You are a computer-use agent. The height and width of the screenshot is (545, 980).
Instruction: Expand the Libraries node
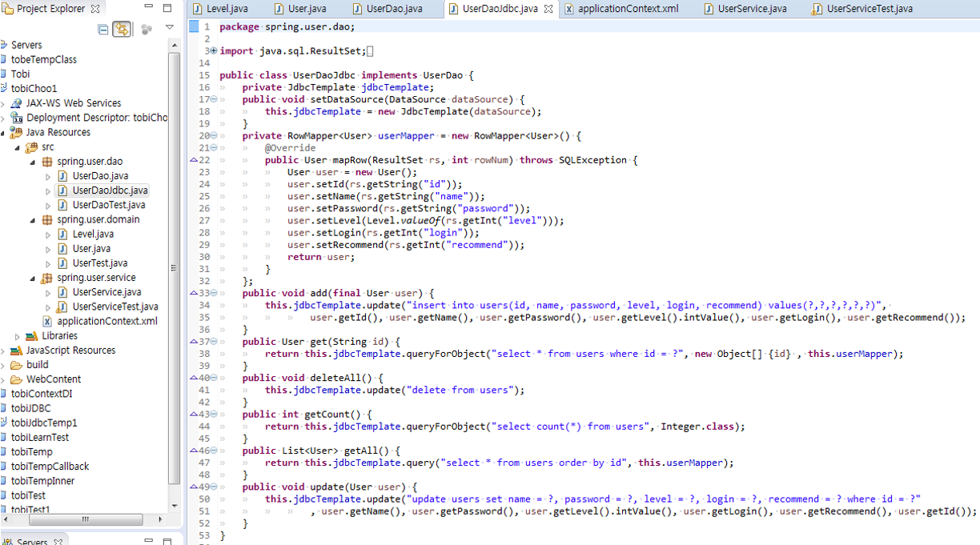pos(18,336)
